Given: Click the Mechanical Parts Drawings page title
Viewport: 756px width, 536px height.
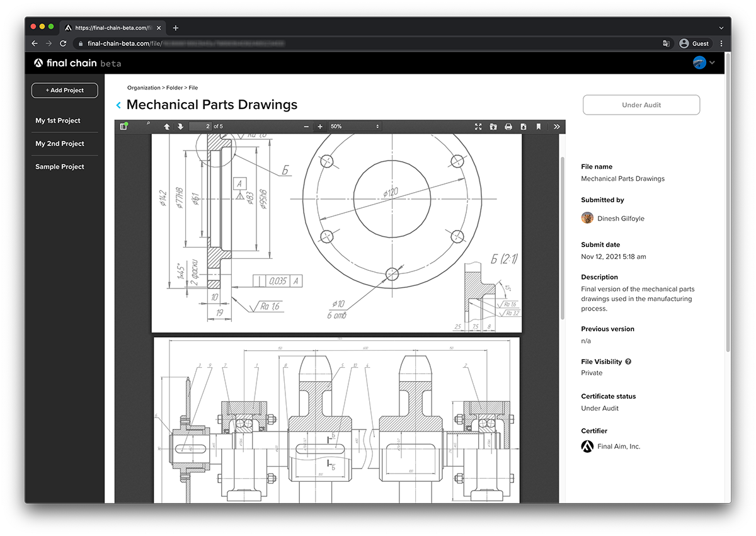Looking at the screenshot, I should point(212,105).
